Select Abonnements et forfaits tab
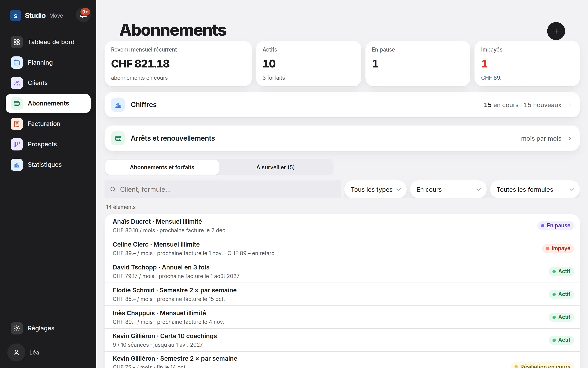 [x=162, y=167]
